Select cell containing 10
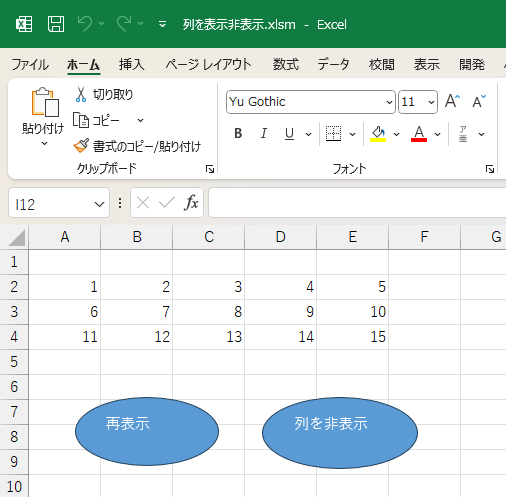Image resolution: width=506 pixels, height=497 pixels. pyautogui.click(x=353, y=312)
